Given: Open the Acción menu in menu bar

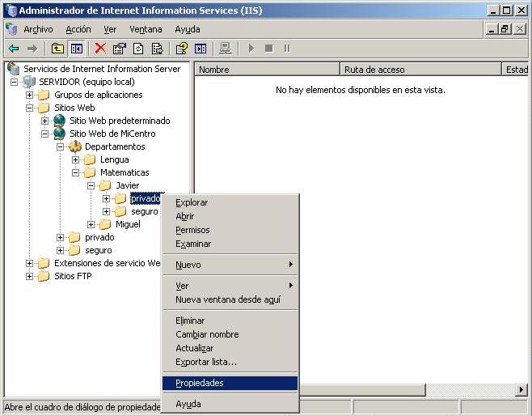Looking at the screenshot, I should (x=78, y=29).
